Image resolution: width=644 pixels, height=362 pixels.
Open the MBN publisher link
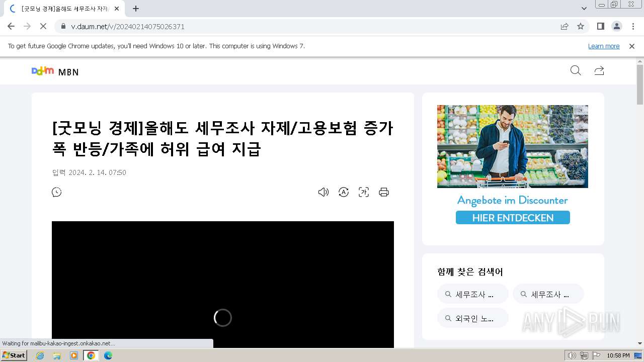click(68, 72)
